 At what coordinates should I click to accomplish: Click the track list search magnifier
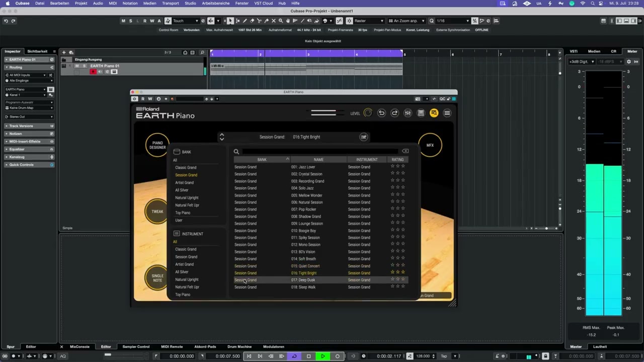pyautogui.click(x=202, y=52)
